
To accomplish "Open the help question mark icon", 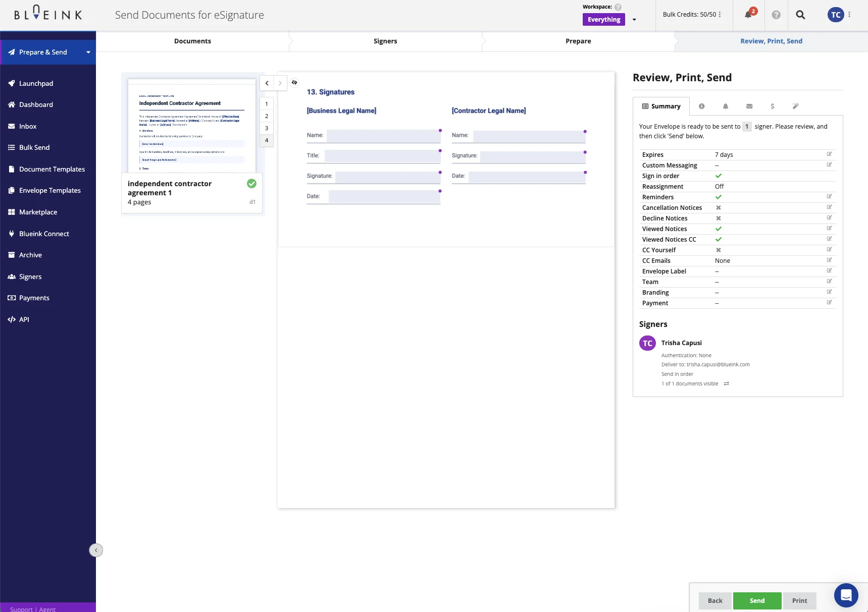I will tap(776, 15).
